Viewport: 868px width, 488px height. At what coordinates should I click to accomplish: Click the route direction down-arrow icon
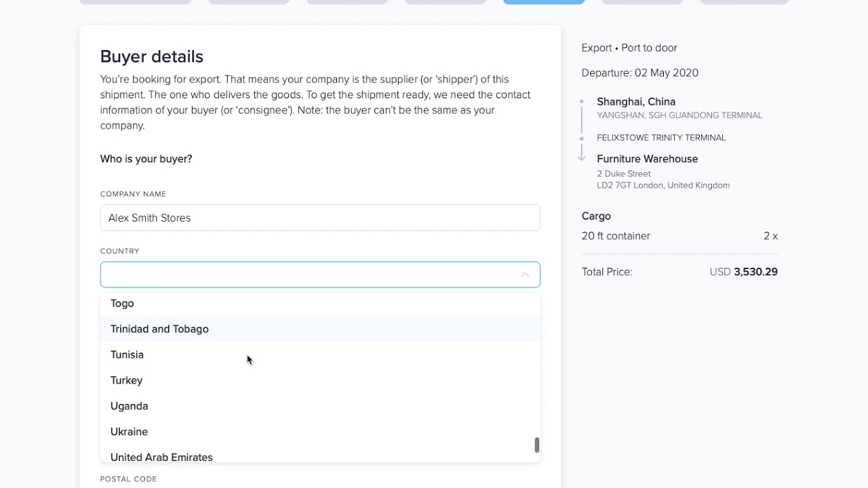(581, 156)
